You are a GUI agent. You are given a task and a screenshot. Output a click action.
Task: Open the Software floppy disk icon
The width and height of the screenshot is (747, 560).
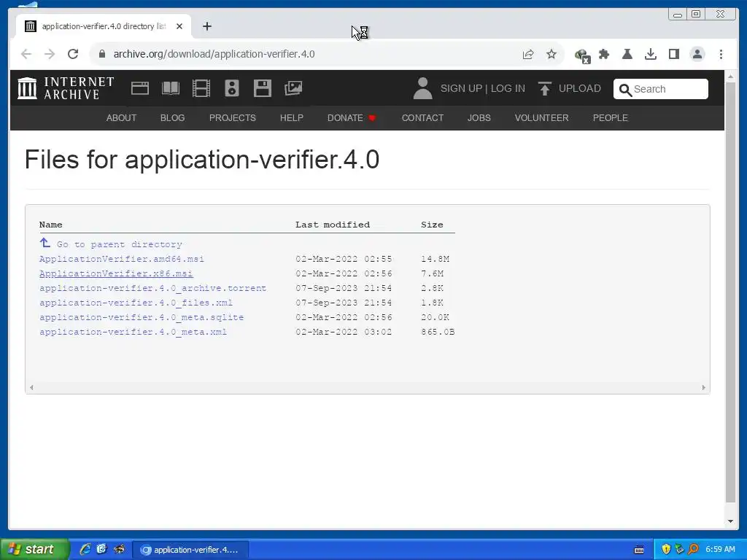pyautogui.click(x=263, y=88)
